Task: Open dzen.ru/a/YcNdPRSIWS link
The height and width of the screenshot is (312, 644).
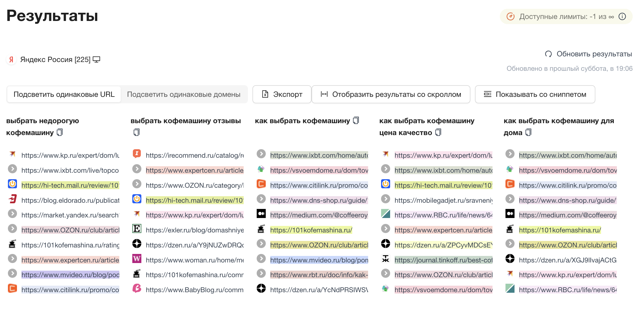Action: [319, 290]
